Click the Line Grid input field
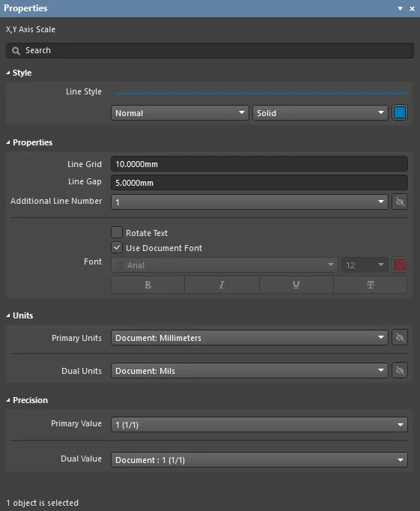Screen dimensions: 420x511 (x=259, y=164)
